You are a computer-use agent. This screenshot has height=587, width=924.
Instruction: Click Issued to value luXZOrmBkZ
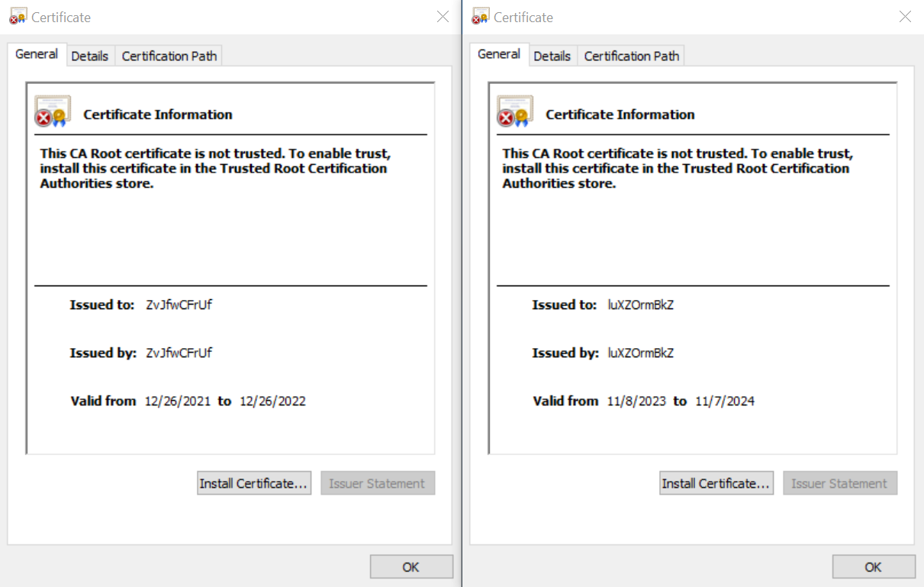(641, 305)
